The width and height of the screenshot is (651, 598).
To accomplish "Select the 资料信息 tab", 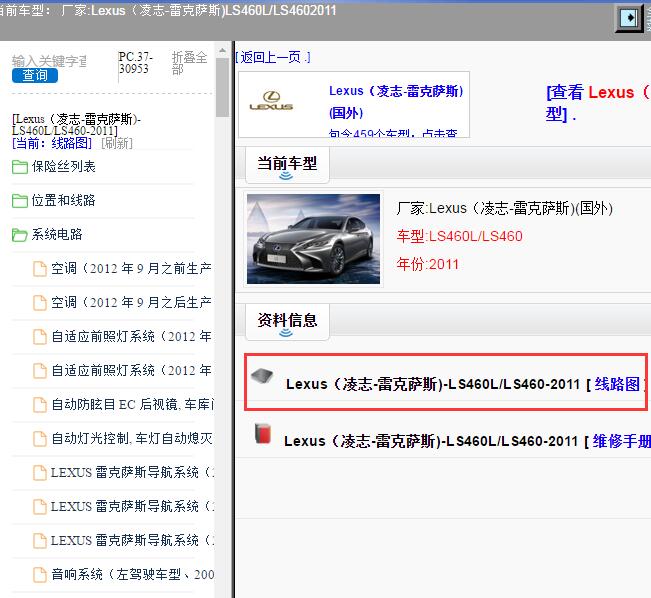I will [287, 322].
